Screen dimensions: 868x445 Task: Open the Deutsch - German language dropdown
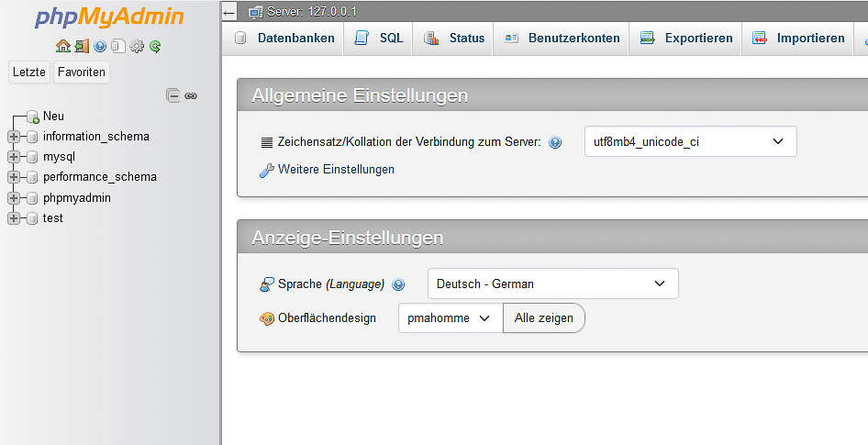[552, 284]
